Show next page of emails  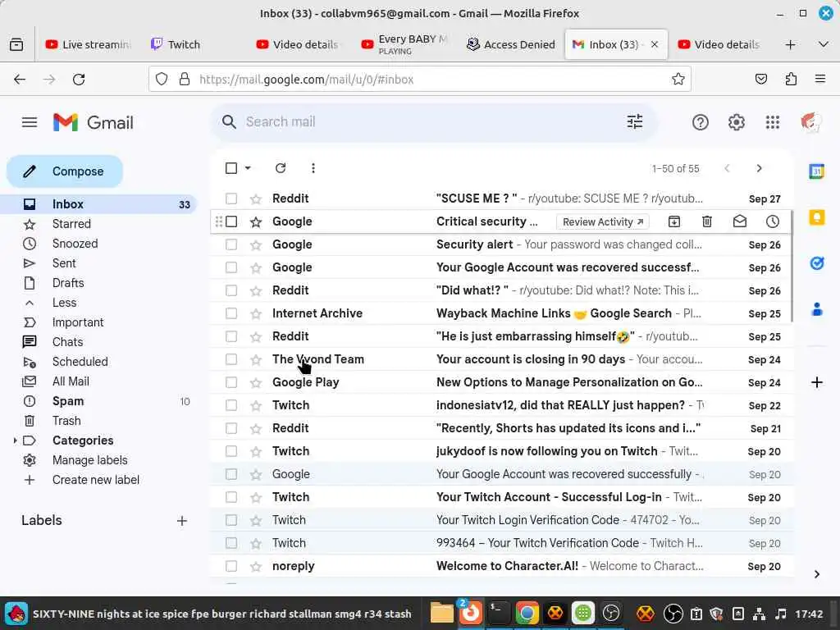pos(759,168)
